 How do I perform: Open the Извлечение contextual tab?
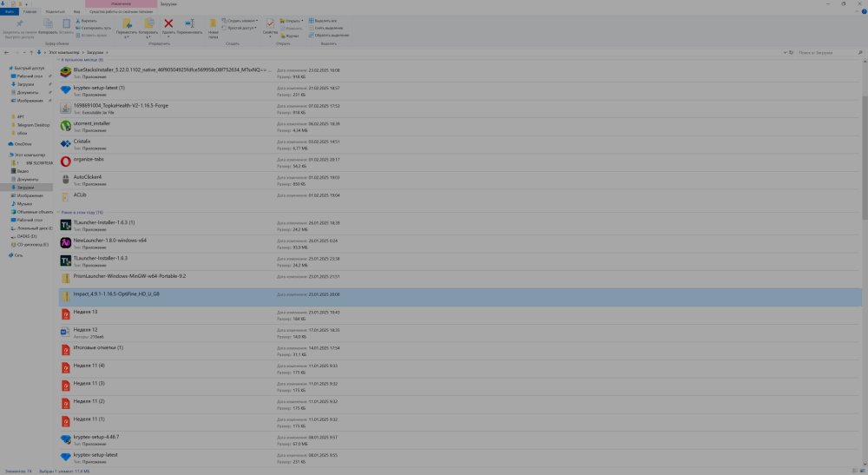[x=121, y=3]
